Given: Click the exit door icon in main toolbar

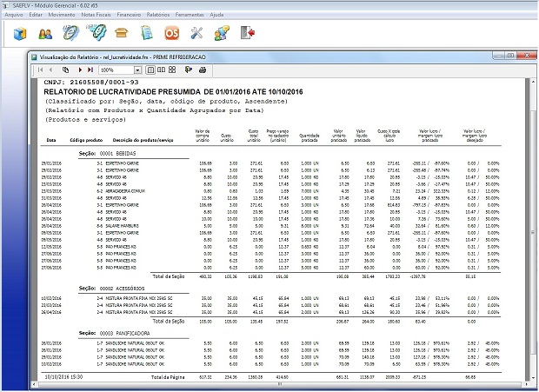Looking at the screenshot, I should point(249,33).
